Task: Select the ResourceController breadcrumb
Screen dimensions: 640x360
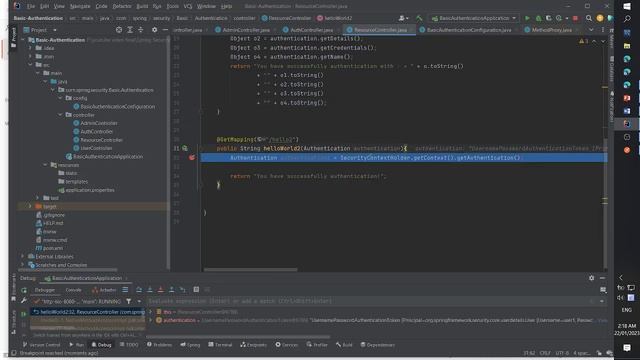Action: [x=286, y=18]
